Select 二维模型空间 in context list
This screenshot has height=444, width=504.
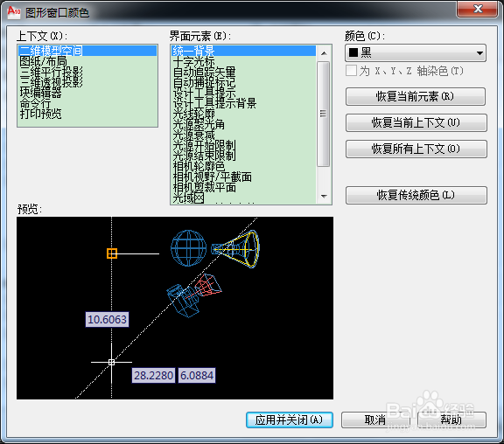pos(87,51)
